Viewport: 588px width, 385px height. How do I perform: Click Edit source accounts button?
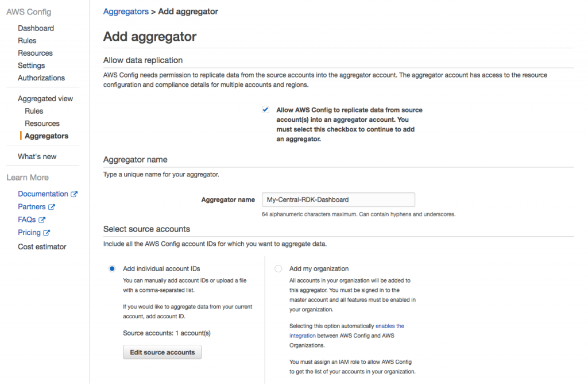(x=163, y=352)
